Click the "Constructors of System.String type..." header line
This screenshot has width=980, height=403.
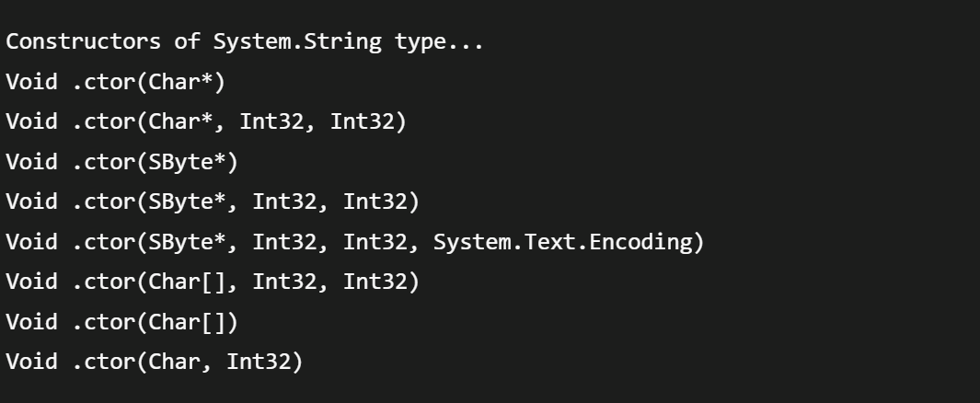click(x=245, y=42)
